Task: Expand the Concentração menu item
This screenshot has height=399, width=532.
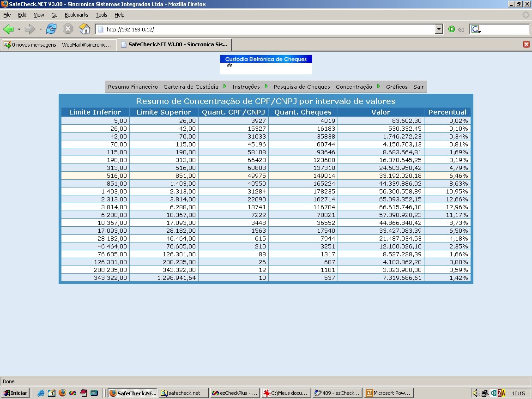Action: click(354, 87)
